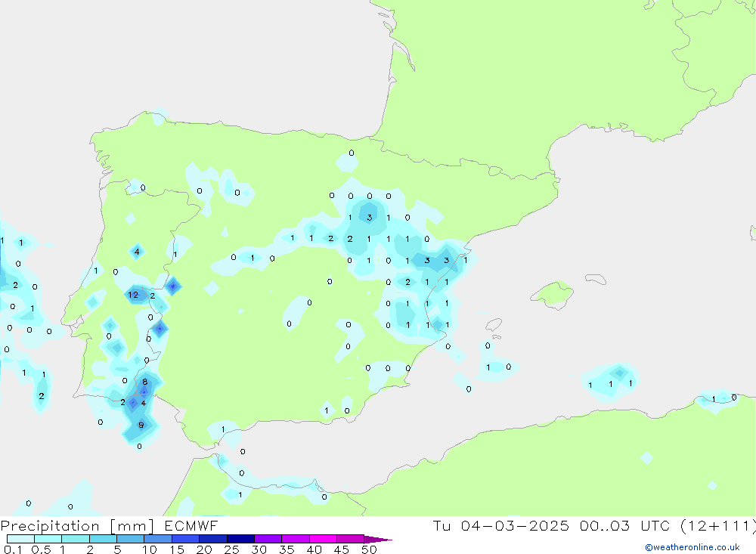Pick the 25–30 mm legend color swatch
Image resolution: width=756 pixels, height=554 pixels.
240,539
